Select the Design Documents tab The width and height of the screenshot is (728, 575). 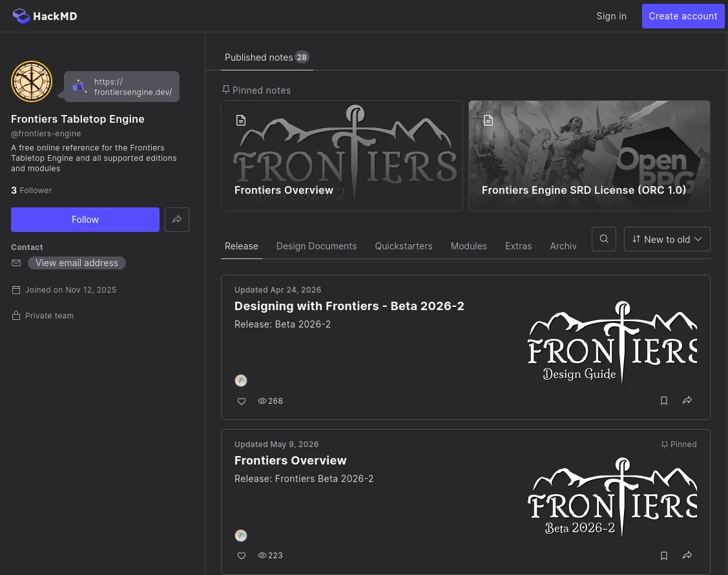point(317,246)
